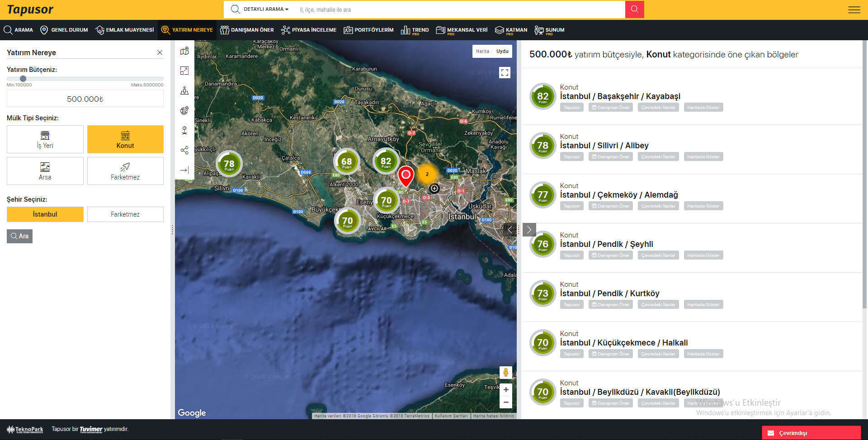
Task: Click the left chevron on the map edge
Action: pos(510,230)
